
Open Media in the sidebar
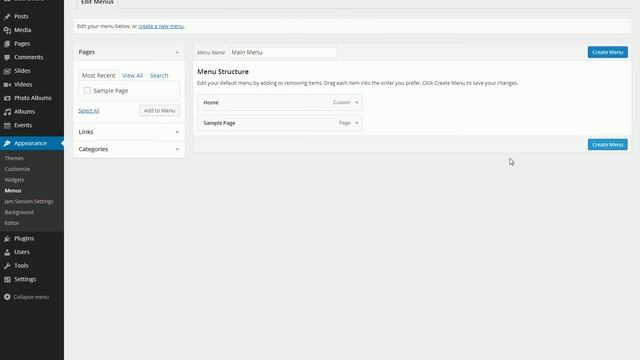click(22, 30)
